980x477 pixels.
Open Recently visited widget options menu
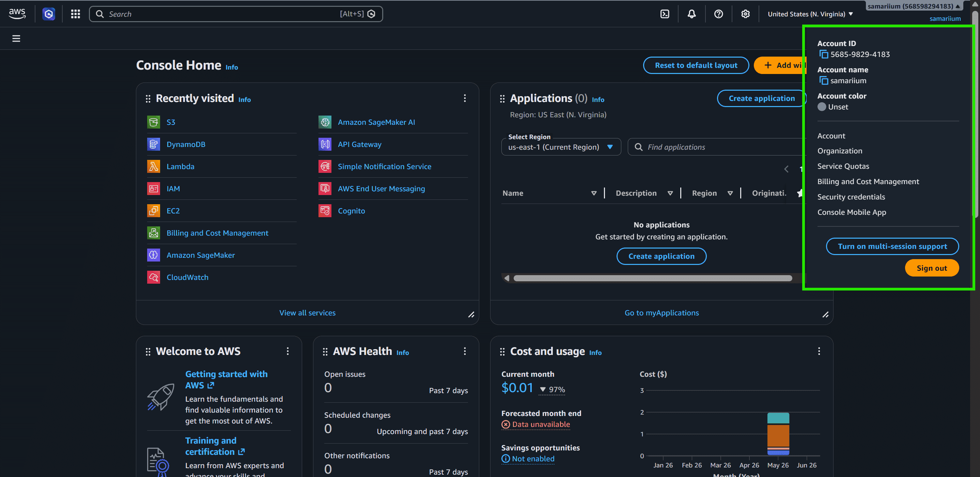tap(465, 98)
